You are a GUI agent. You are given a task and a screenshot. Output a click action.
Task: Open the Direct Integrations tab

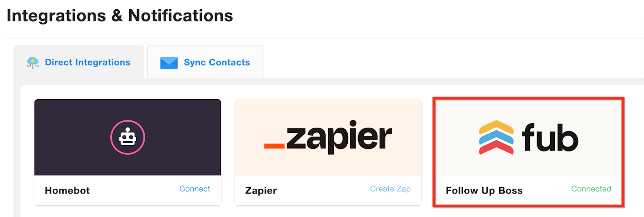coord(79,62)
